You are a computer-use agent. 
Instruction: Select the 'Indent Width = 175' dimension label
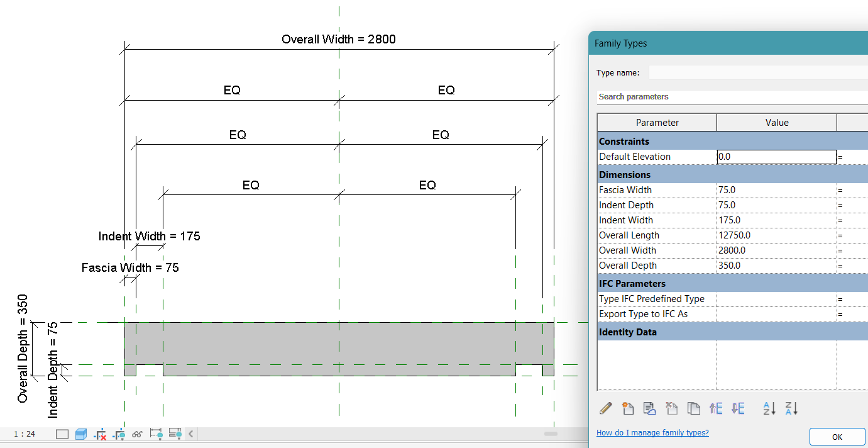click(150, 237)
